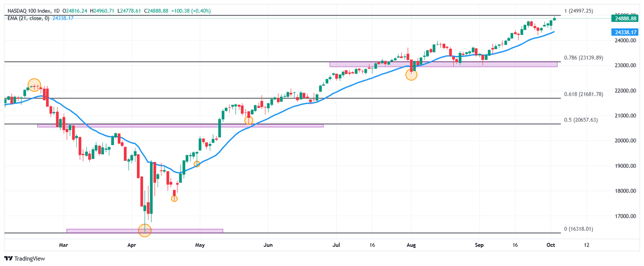Viewport: 644px width, 266px height.
Task: Click the Sep label on the time axis
Action: (x=480, y=245)
